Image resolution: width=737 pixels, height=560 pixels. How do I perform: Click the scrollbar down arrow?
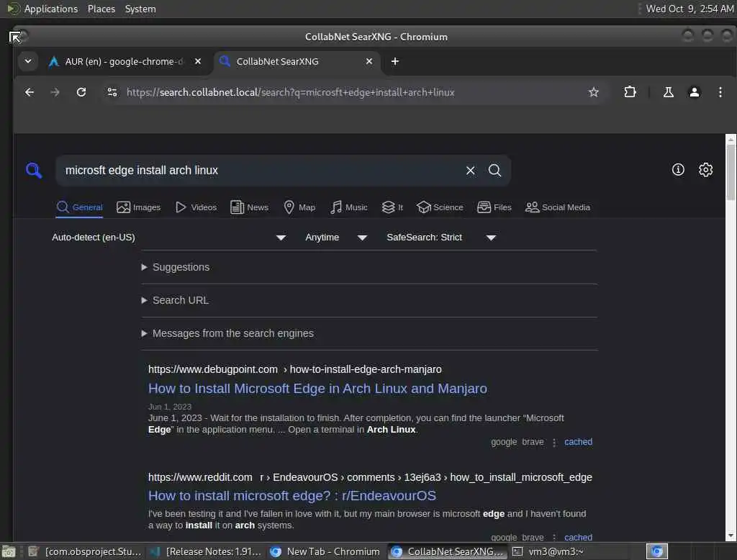point(731,536)
